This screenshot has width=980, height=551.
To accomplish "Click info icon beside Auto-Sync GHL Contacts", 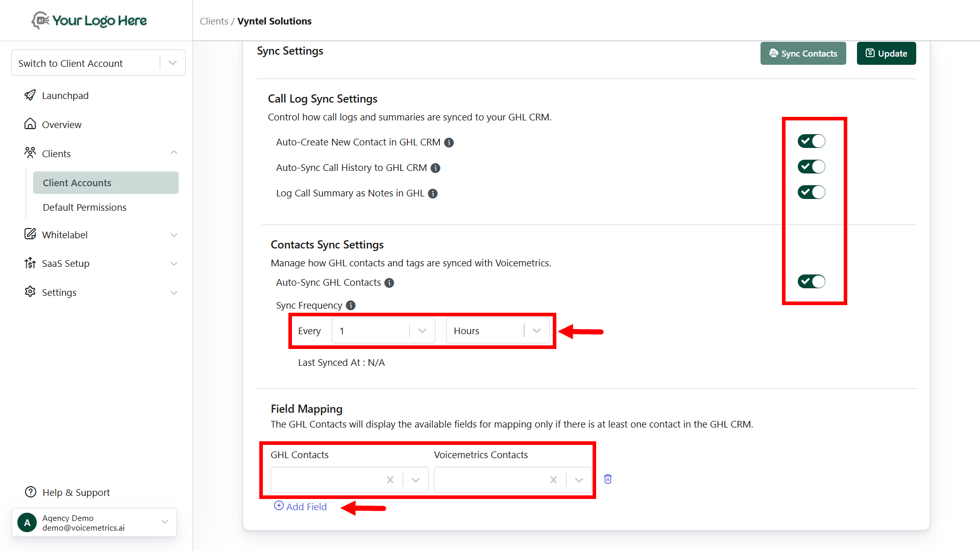I will coord(389,283).
